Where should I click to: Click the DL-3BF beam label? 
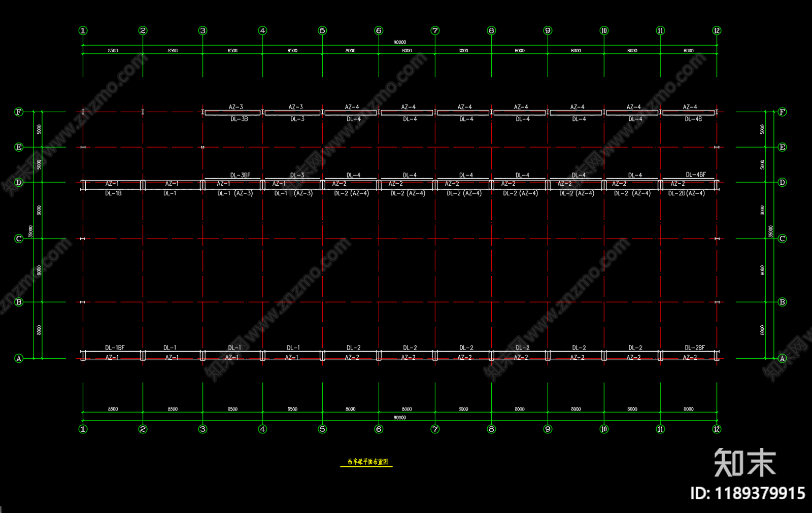coord(240,175)
